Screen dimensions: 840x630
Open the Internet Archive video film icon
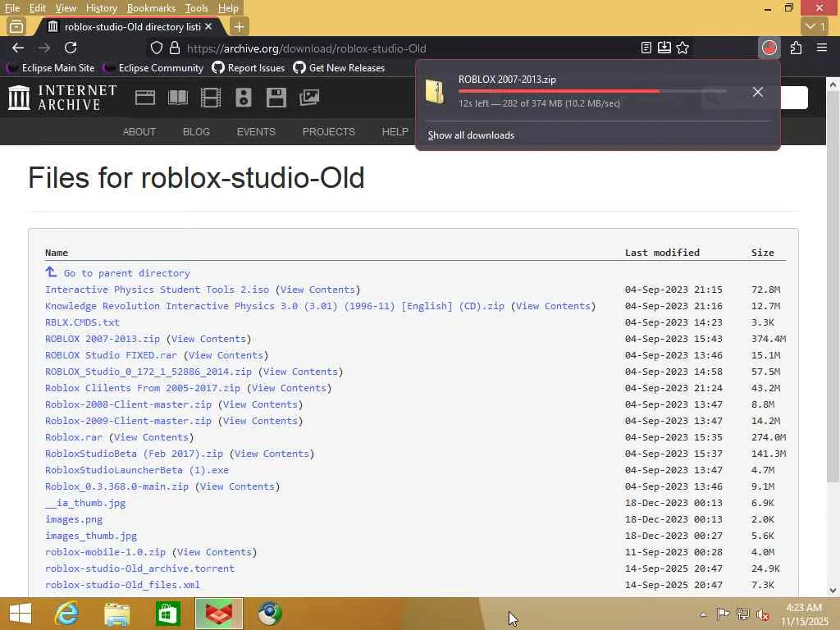click(211, 98)
